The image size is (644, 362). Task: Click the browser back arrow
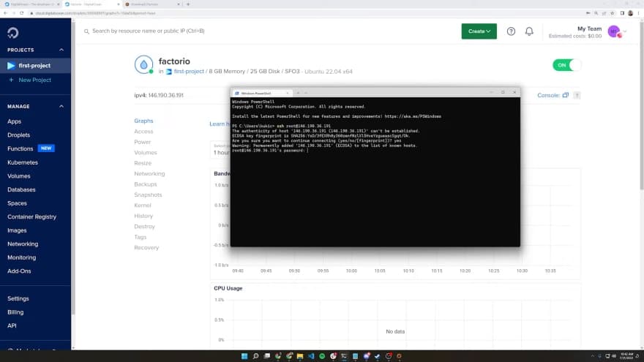[x=5, y=13]
